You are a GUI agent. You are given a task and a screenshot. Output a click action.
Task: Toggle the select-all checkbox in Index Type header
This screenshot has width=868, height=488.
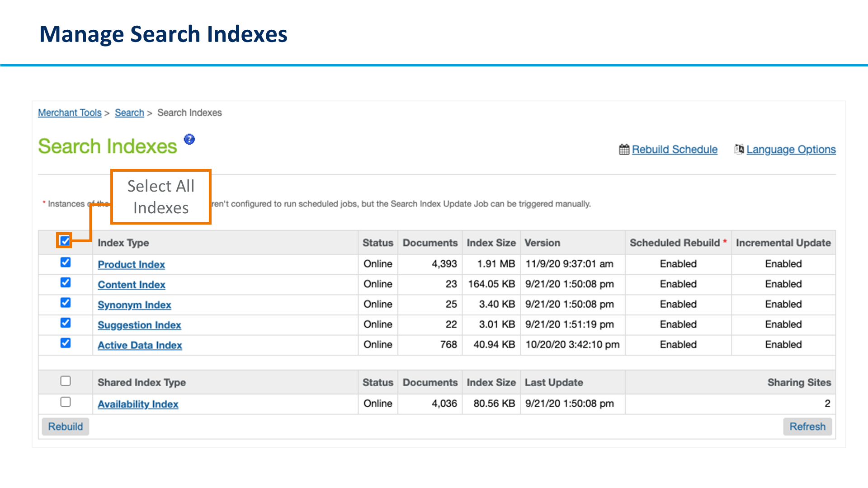[65, 241]
